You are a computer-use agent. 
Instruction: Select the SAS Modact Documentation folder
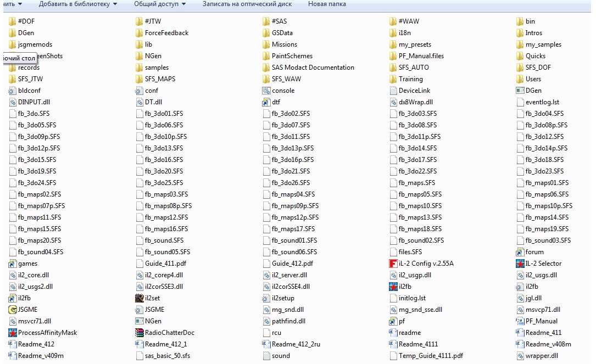click(x=308, y=67)
